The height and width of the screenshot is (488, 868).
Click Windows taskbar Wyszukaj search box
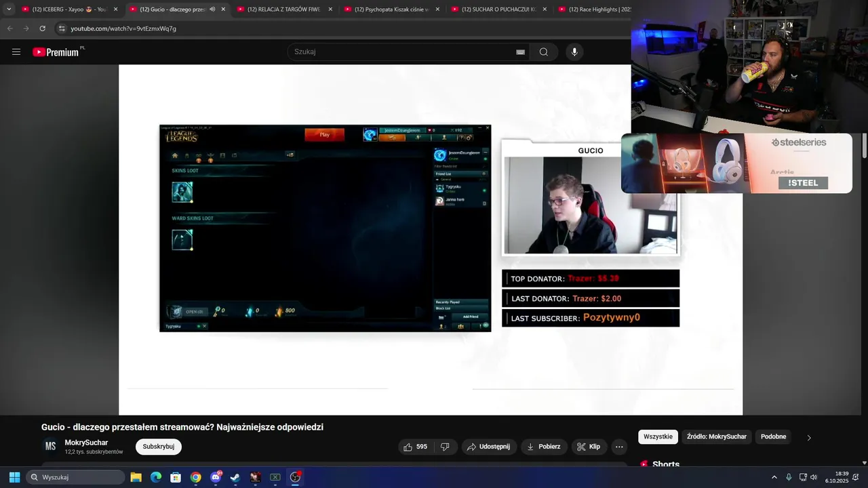tap(75, 477)
